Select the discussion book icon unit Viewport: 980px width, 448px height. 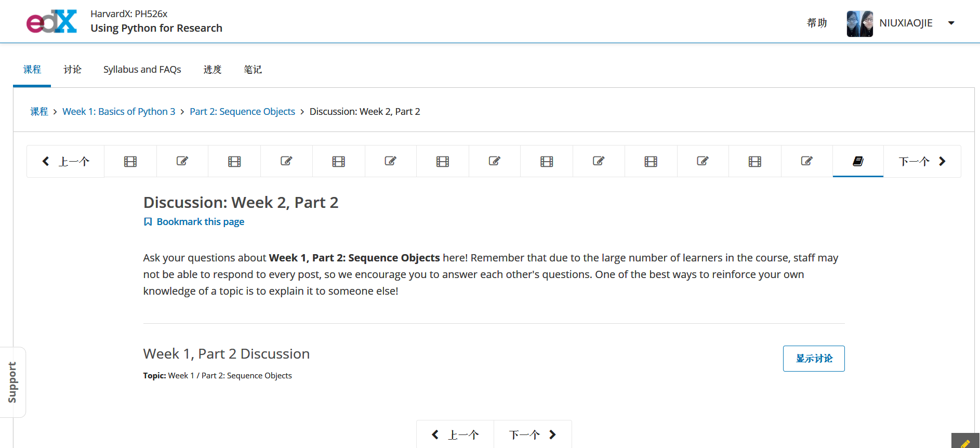(858, 162)
